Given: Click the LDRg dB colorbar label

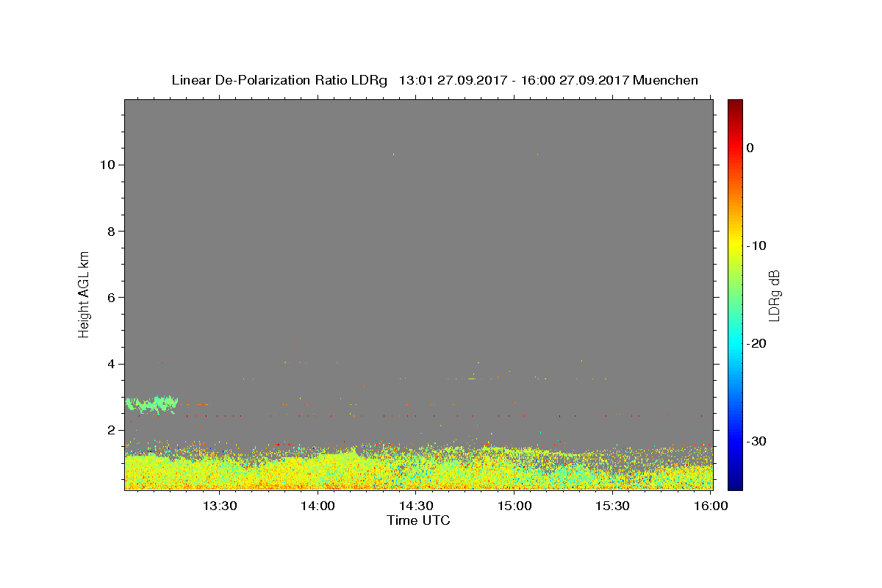Looking at the screenshot, I should [x=773, y=295].
